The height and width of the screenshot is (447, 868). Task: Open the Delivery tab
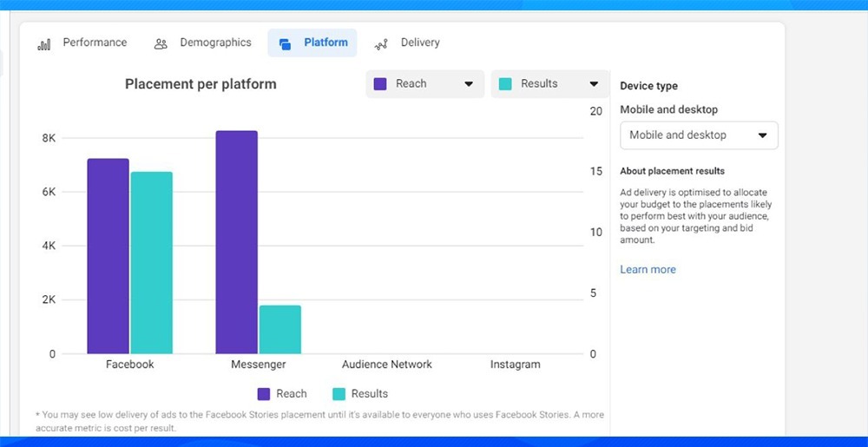420,43
